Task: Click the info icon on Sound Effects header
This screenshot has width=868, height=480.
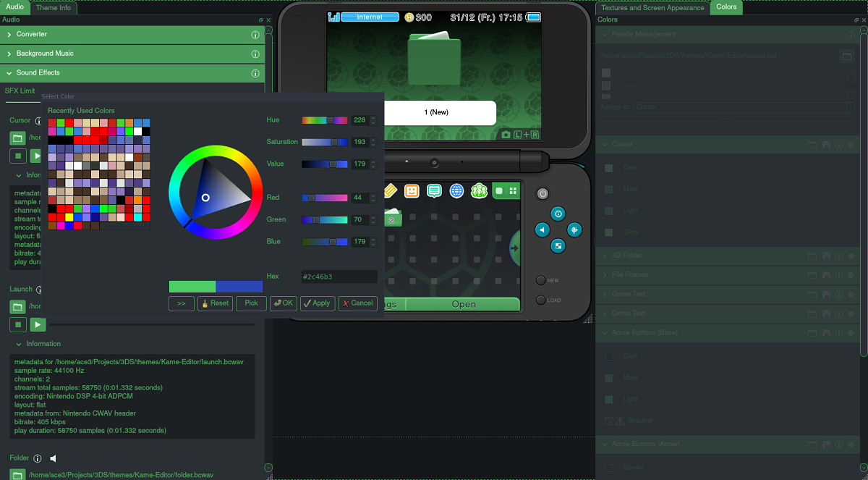Action: [x=255, y=73]
